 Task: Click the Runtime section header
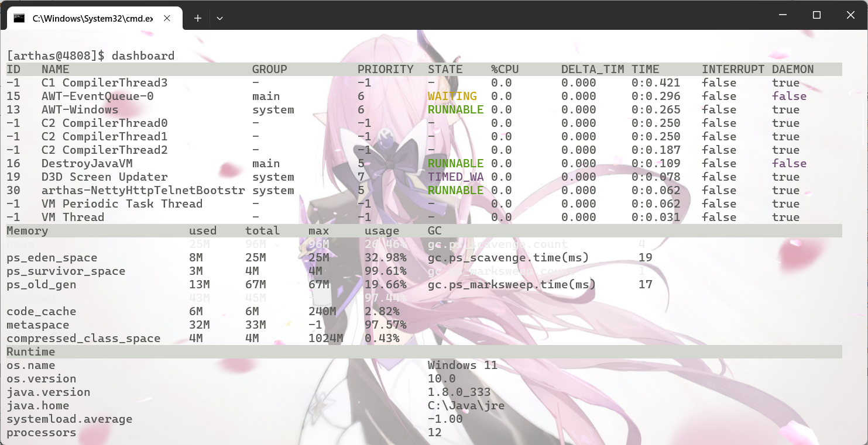click(31, 352)
